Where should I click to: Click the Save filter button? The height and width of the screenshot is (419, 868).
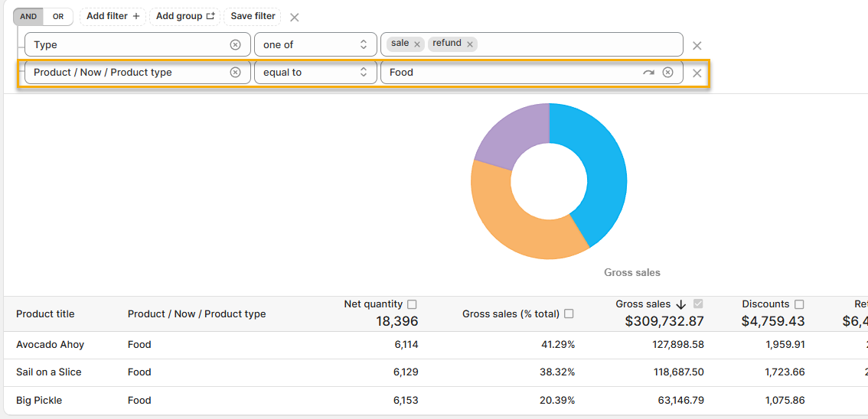pos(253,16)
